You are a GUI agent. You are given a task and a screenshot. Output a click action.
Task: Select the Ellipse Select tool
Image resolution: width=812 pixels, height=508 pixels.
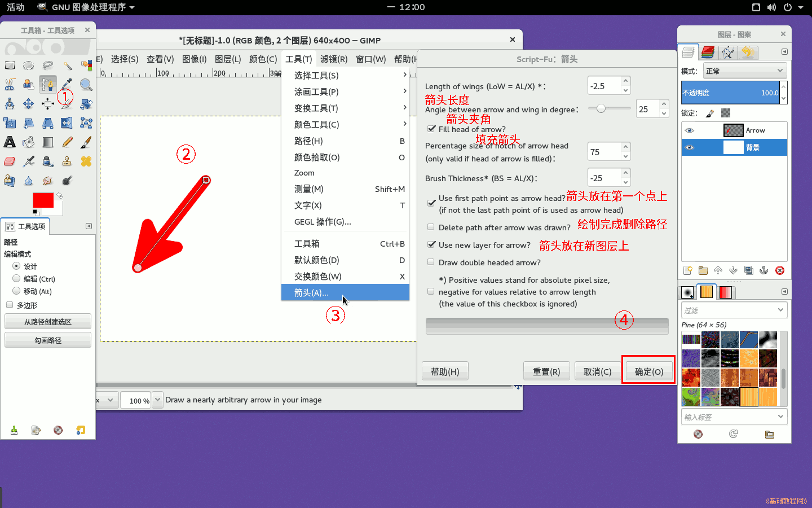[29, 65]
